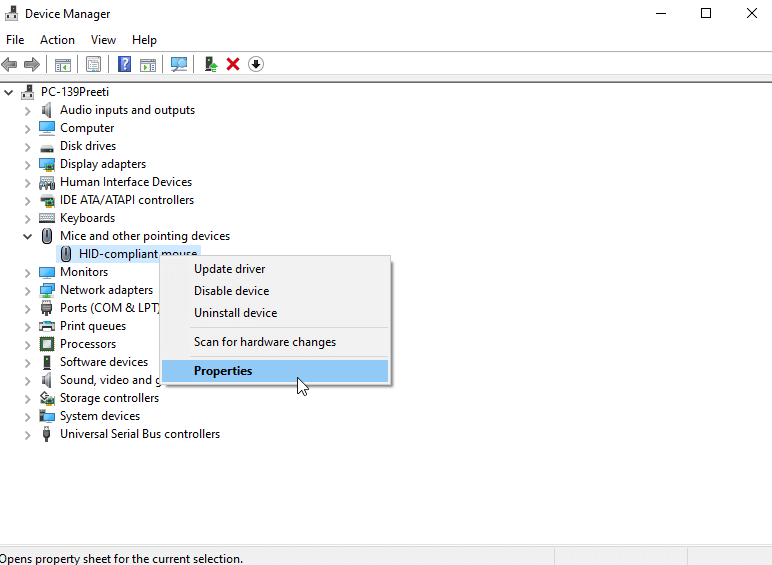The width and height of the screenshot is (772, 565).
Task: Expand the Computer category chevron
Action: (28, 129)
